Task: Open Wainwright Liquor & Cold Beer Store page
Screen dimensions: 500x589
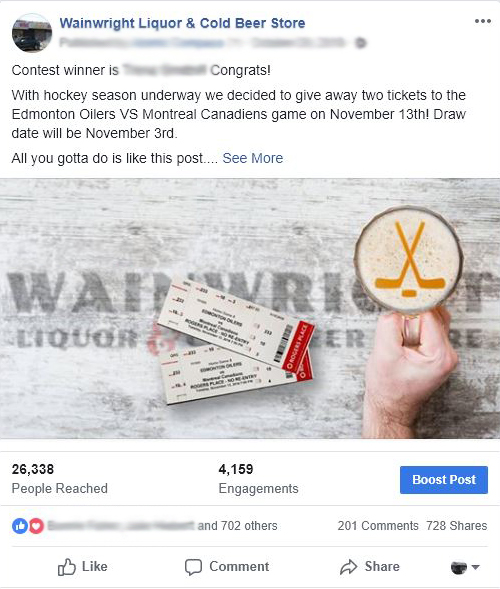Action: 182,23
